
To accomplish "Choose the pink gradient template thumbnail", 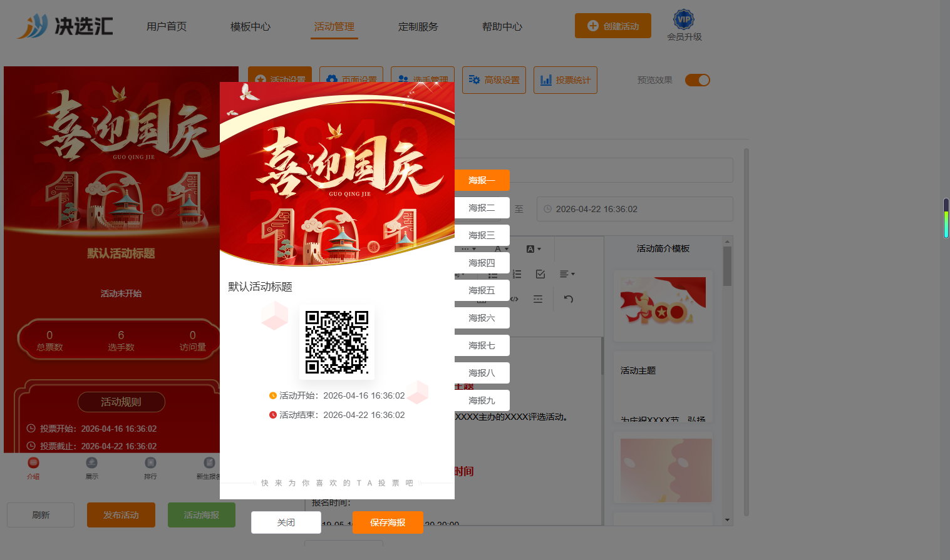I will point(666,471).
